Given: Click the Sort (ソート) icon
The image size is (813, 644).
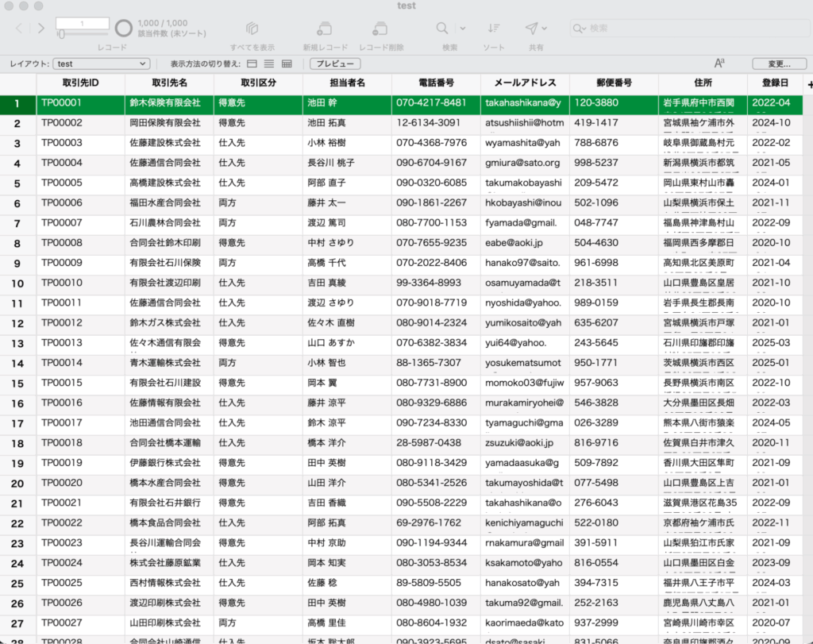Looking at the screenshot, I should pyautogui.click(x=494, y=29).
